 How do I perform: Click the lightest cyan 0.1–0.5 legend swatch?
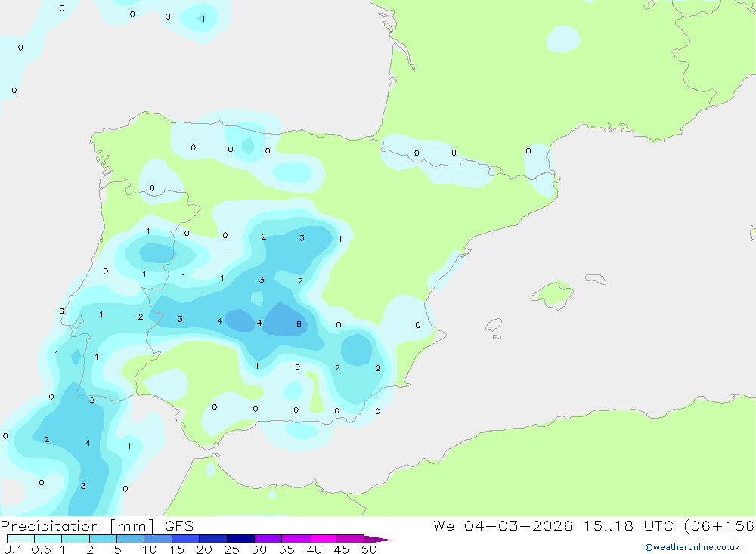20,539
